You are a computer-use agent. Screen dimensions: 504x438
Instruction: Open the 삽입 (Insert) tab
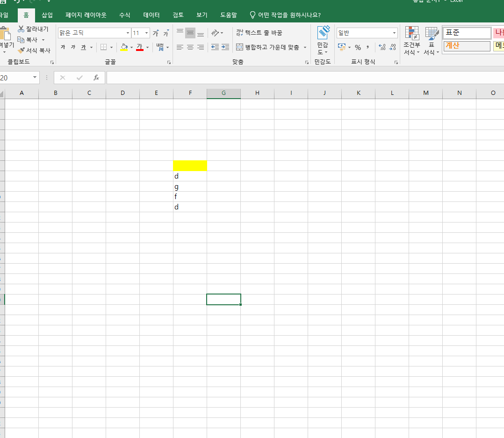pyautogui.click(x=47, y=15)
